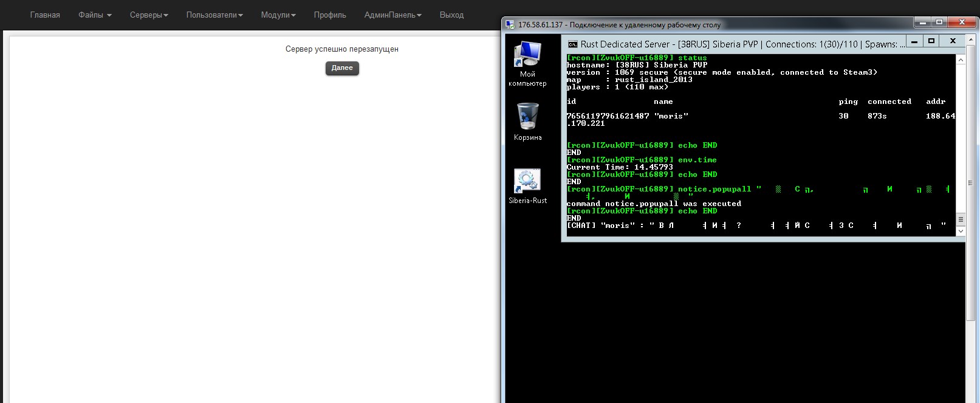Open the Серверы dropdown menu
980x403 pixels.
(x=149, y=15)
